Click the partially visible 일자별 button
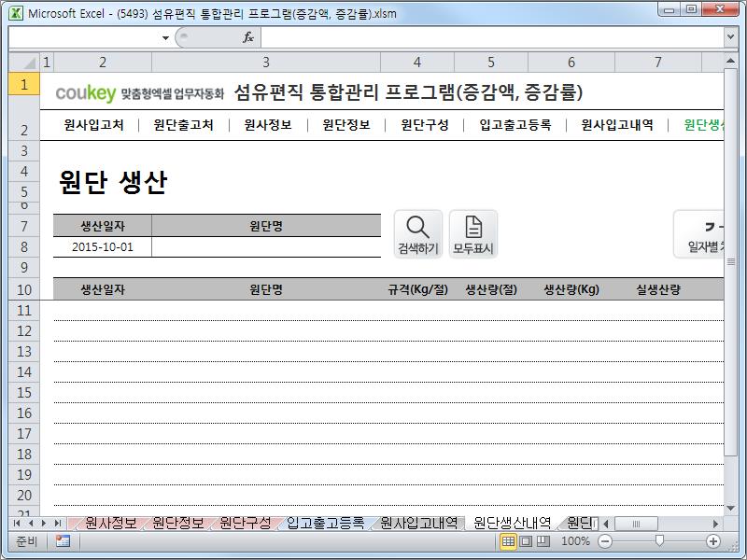The width and height of the screenshot is (747, 560). pyautogui.click(x=698, y=234)
